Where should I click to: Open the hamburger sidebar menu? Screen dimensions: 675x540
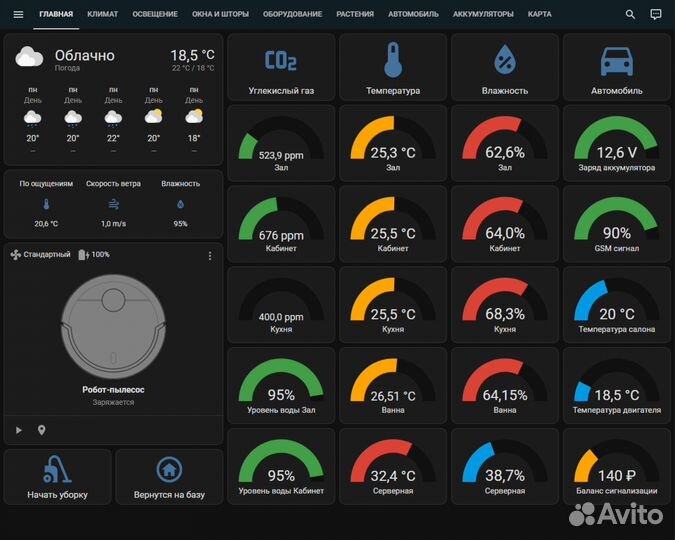point(18,14)
